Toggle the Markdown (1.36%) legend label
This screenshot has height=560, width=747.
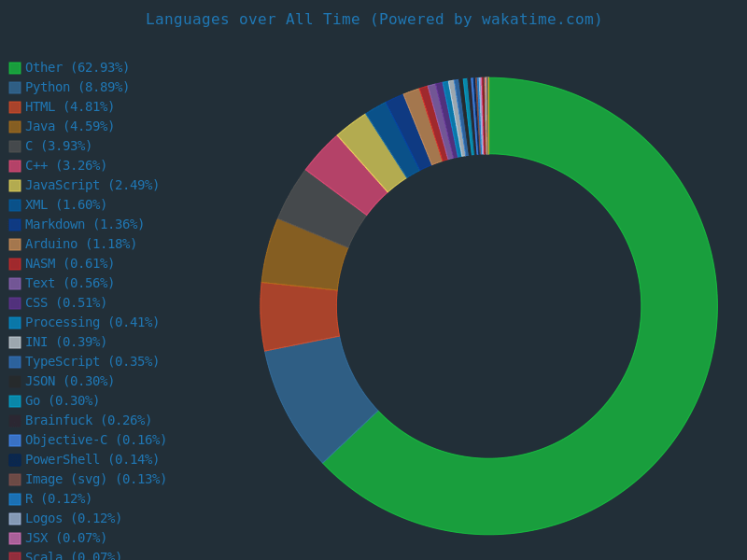click(84, 225)
